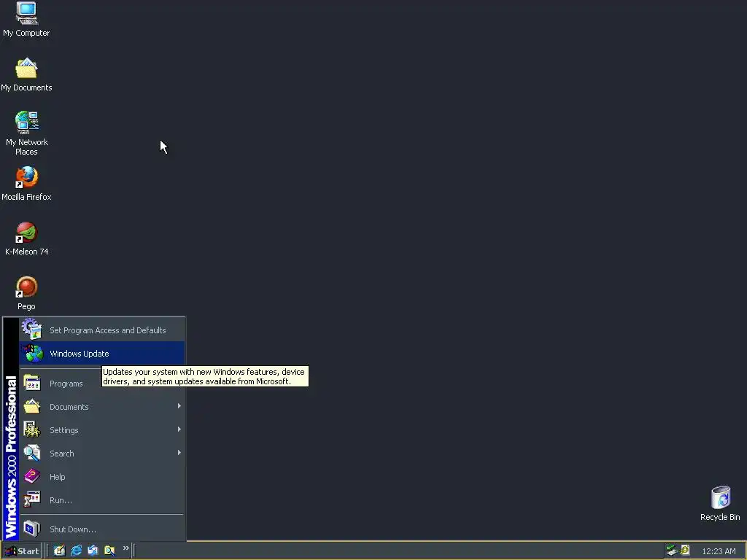Screen dimensions: 747x560
Task: Click the Show Desktop quick launch icon
Action: (59, 551)
